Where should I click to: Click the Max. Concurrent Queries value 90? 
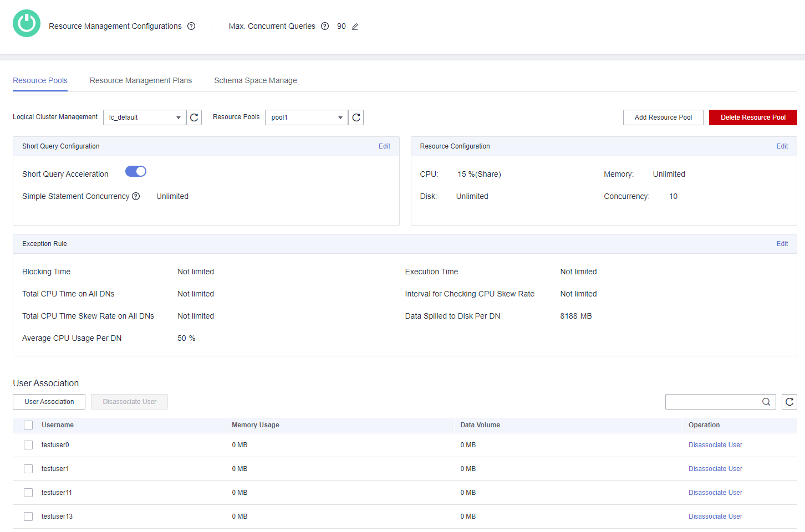click(x=342, y=26)
